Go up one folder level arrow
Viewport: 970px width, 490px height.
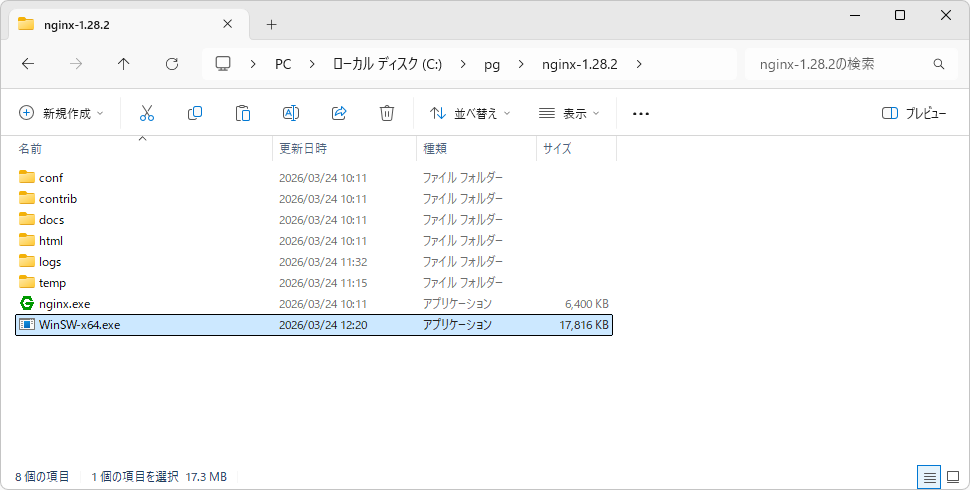[124, 64]
